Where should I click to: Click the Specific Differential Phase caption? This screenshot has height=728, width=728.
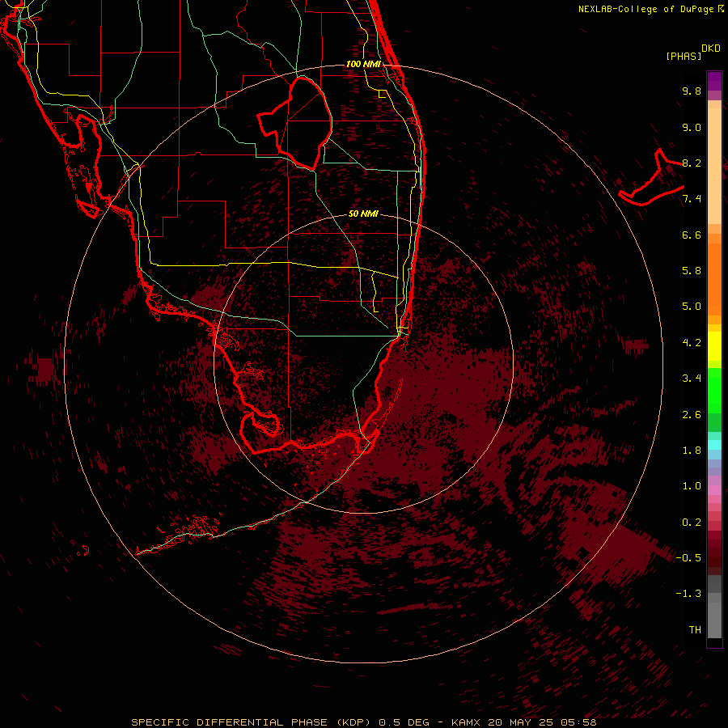[364, 722]
